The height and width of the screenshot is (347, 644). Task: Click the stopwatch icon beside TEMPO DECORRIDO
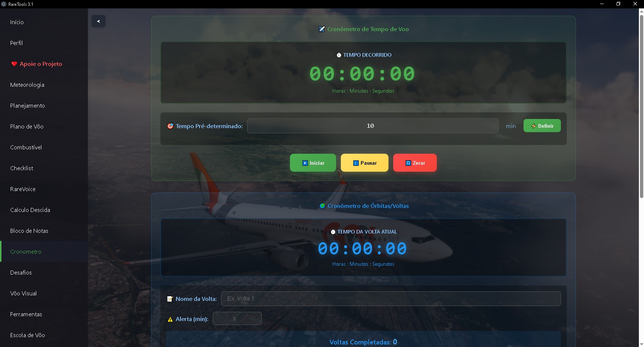tap(339, 55)
